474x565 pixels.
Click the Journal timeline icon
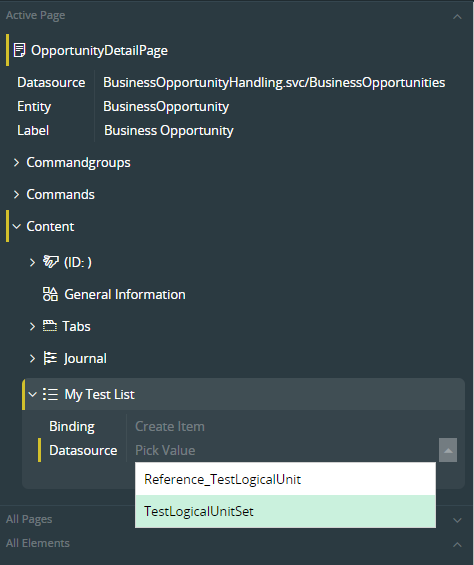pos(50,358)
